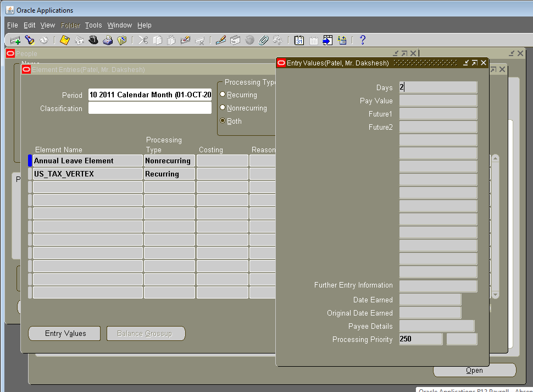Click the scroll down arrow in People window
533x392 pixels.
coord(495,295)
